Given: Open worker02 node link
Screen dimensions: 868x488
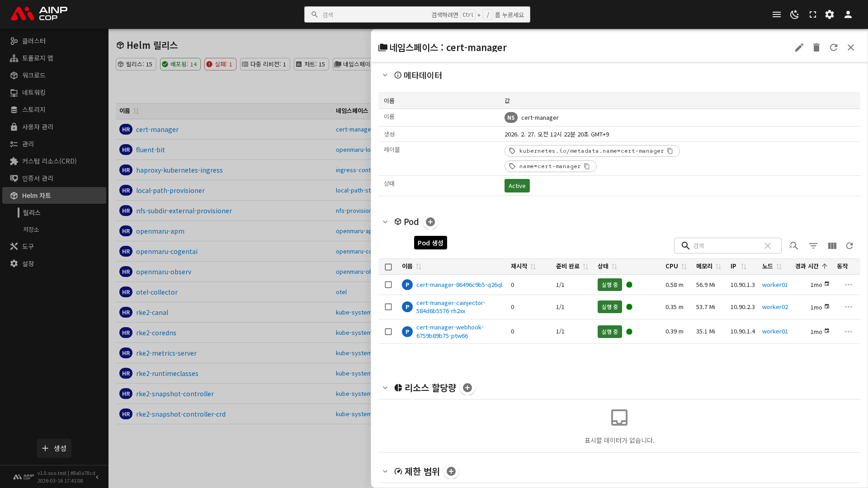Looking at the screenshot, I should point(775,307).
